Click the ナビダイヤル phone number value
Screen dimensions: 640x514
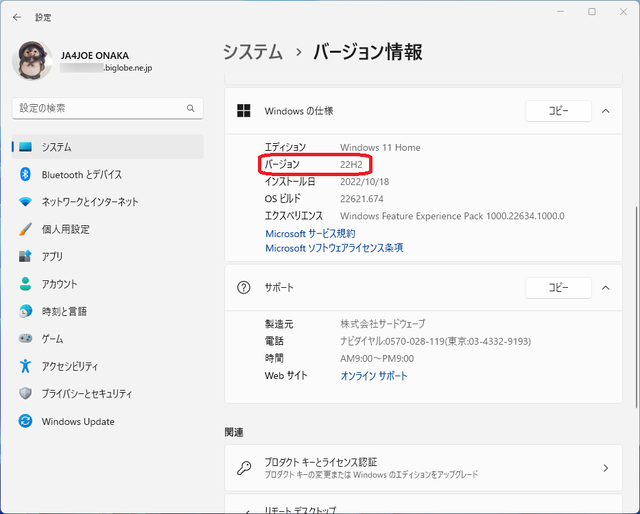coord(436,341)
